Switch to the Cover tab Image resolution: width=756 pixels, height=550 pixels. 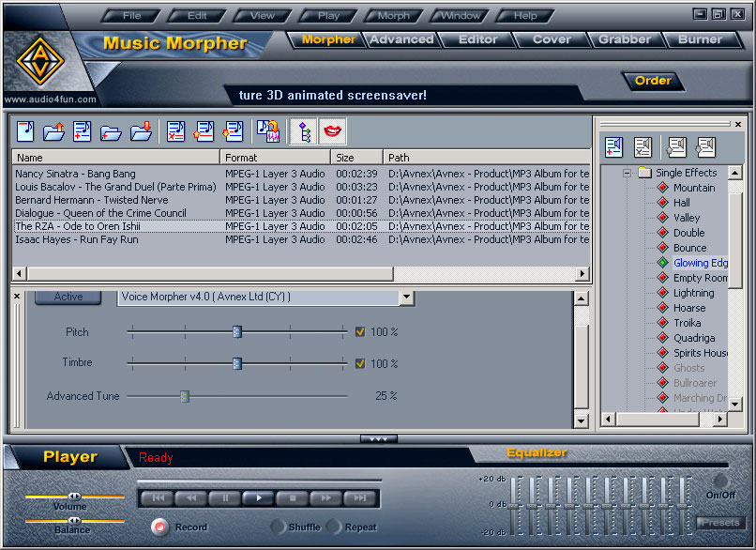pos(552,39)
